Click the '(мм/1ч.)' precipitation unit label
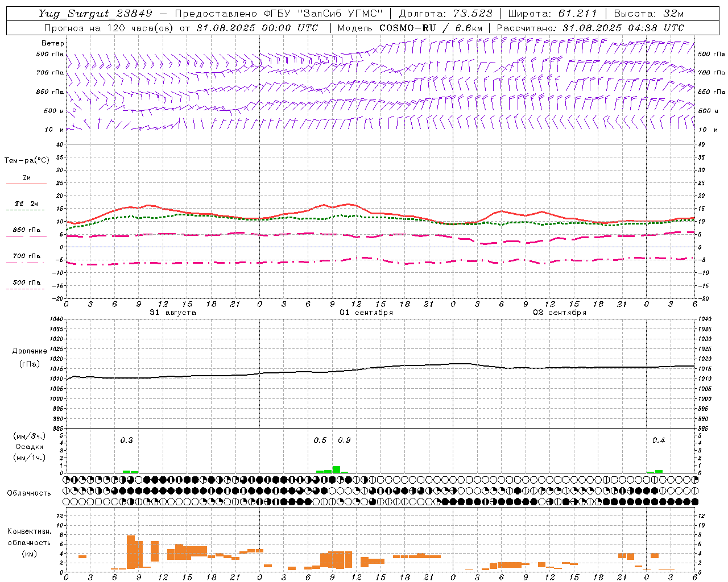The width and height of the screenshot is (728, 582). pyautogui.click(x=29, y=458)
